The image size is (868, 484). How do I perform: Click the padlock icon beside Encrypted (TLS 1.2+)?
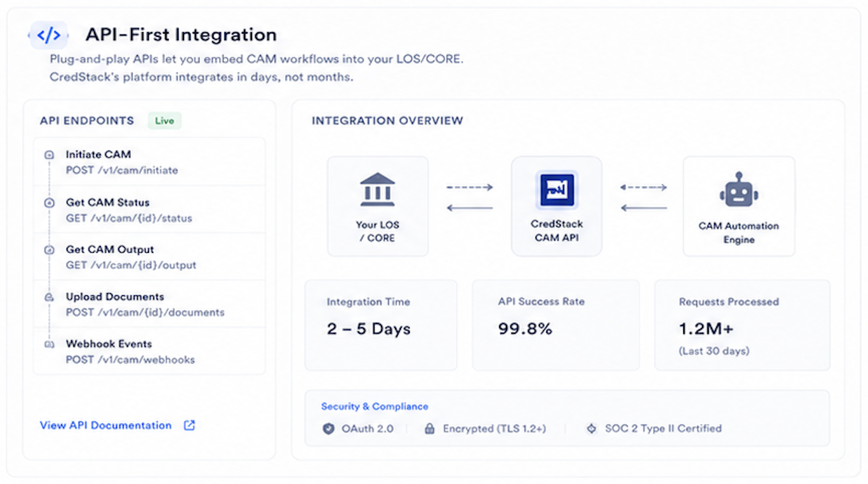[x=429, y=428]
